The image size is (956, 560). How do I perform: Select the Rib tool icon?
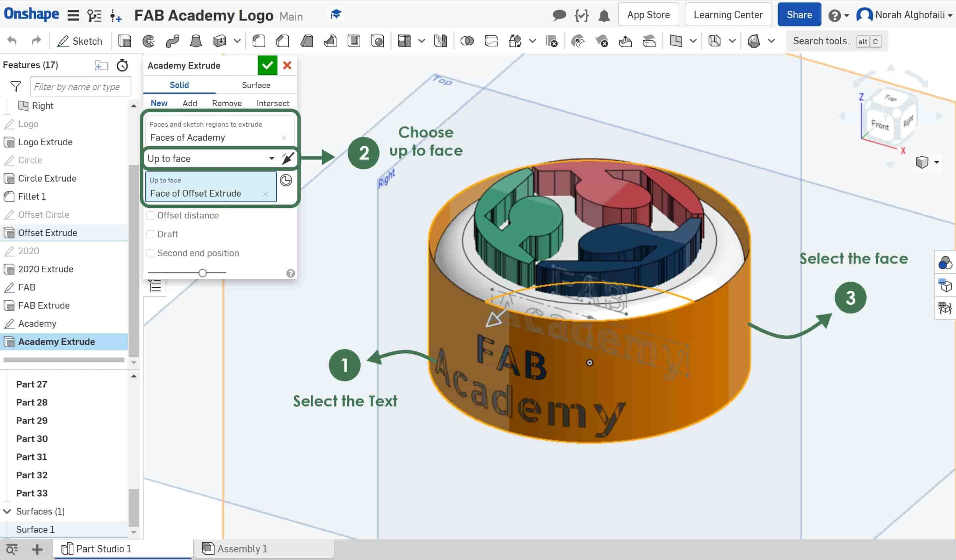[330, 40]
